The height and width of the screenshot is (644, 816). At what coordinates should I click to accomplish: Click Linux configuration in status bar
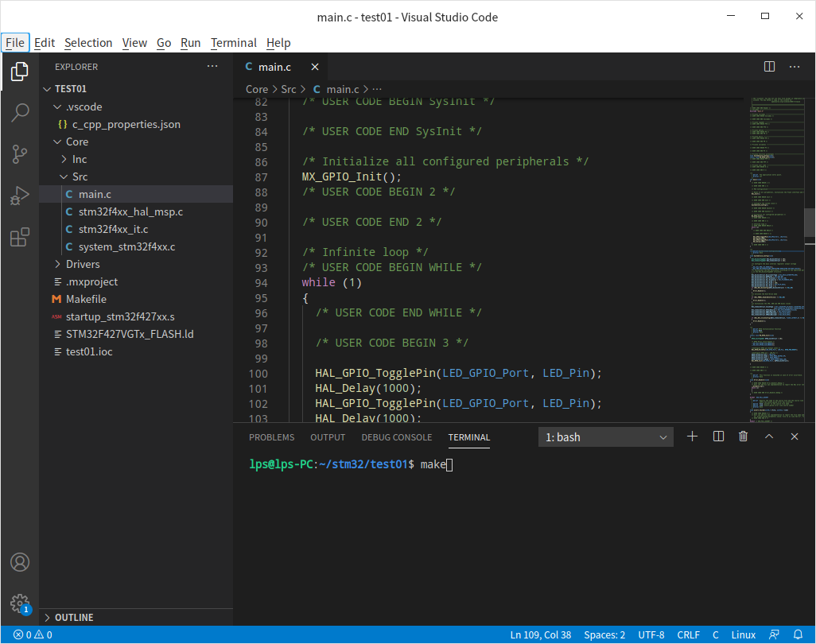pyautogui.click(x=743, y=634)
